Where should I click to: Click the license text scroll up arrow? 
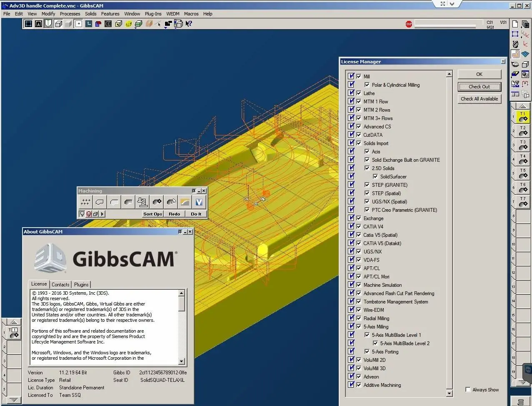(182, 293)
